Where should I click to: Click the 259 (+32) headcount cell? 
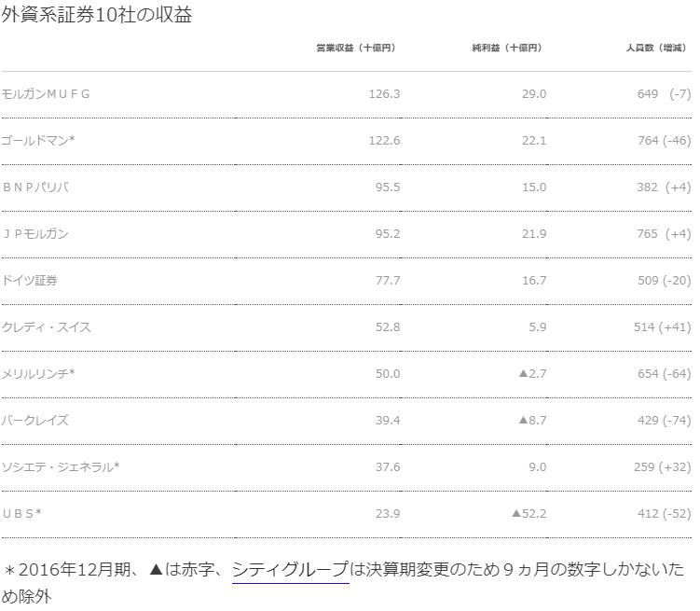[x=663, y=467]
